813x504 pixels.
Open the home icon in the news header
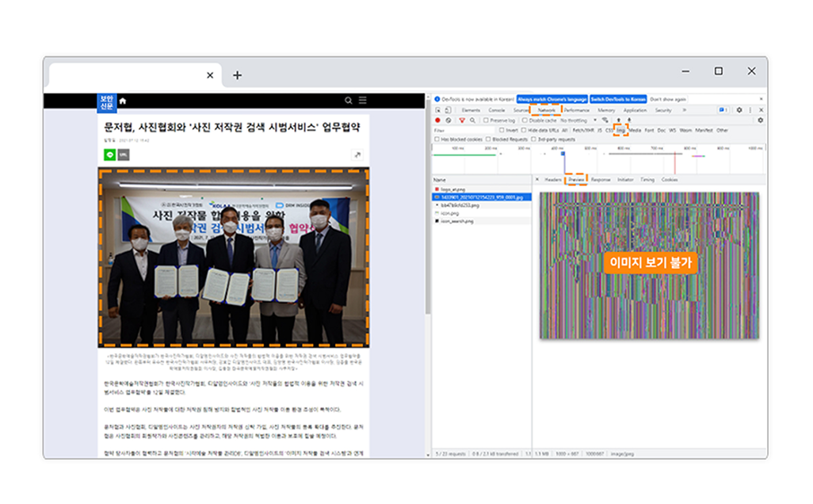click(122, 101)
